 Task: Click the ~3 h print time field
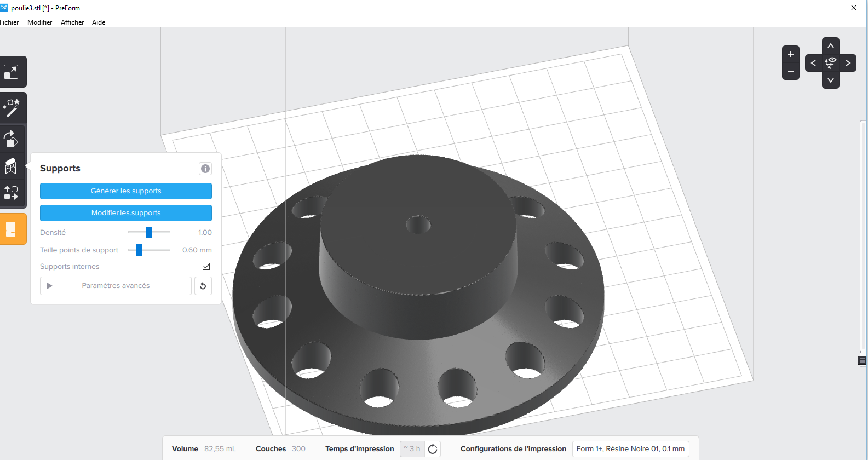(x=412, y=449)
